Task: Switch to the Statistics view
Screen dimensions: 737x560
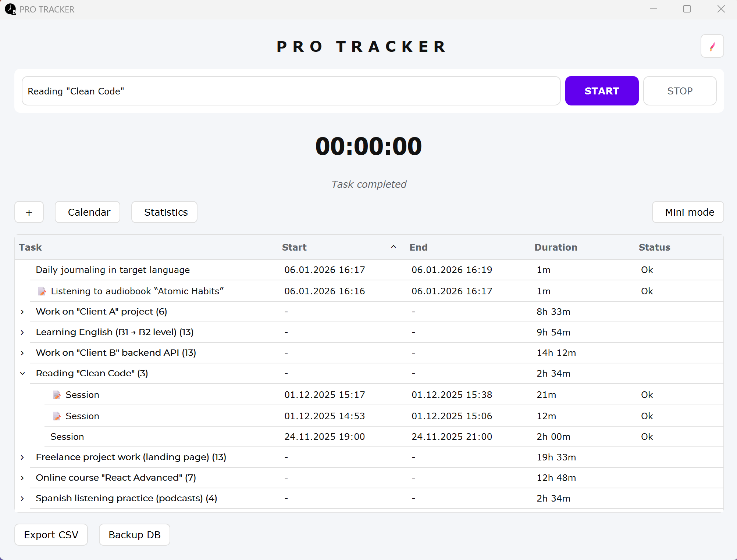Action: (164, 212)
